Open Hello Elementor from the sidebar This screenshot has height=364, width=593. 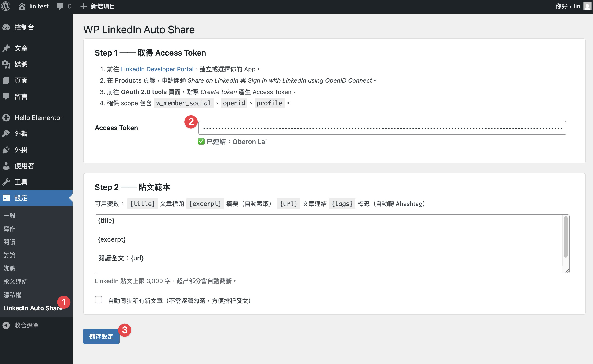coord(38,118)
